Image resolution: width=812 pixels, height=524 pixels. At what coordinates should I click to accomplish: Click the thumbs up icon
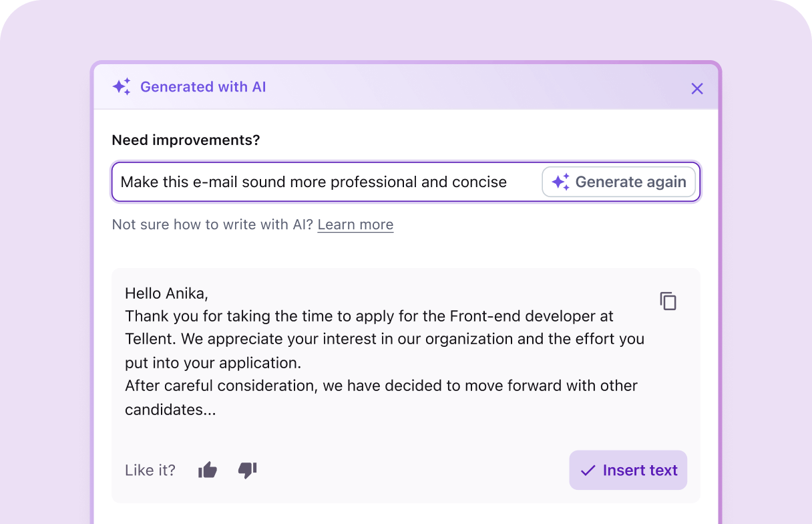point(208,471)
